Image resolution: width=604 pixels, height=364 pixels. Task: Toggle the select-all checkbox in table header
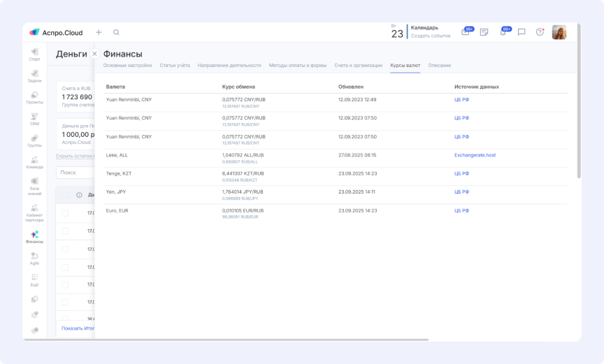[x=65, y=195]
